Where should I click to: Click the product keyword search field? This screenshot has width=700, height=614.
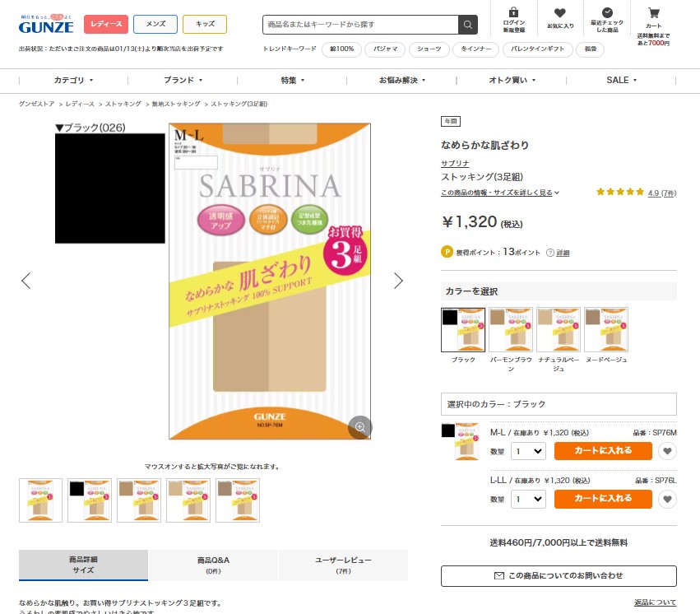[x=360, y=25]
